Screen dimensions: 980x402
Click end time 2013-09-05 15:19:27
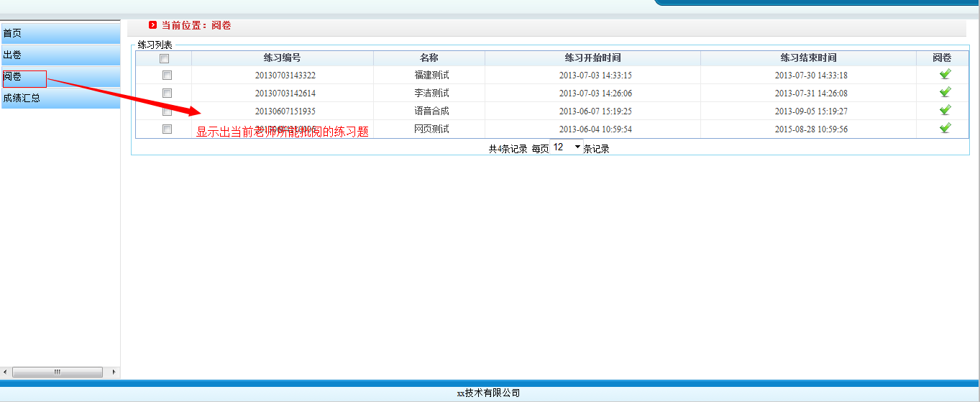pos(811,111)
